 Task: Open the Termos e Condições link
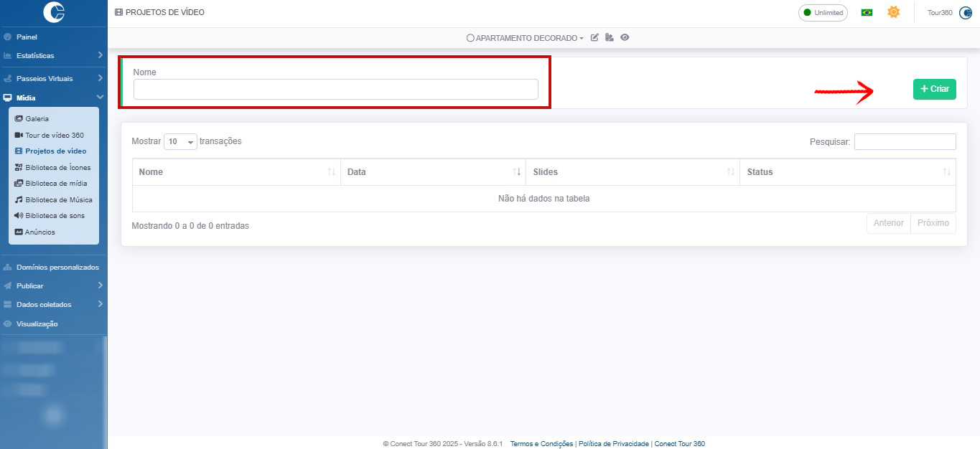click(541, 444)
